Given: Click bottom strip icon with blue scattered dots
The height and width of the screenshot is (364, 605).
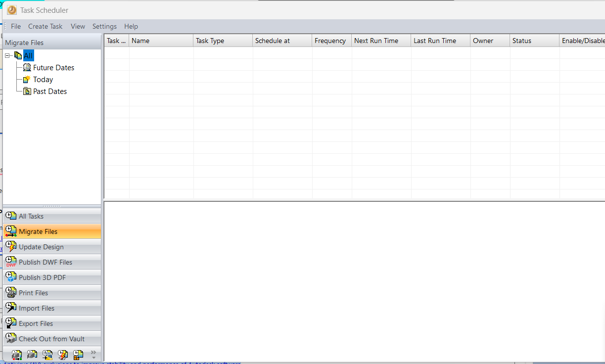Looking at the screenshot, I should coord(47,355).
